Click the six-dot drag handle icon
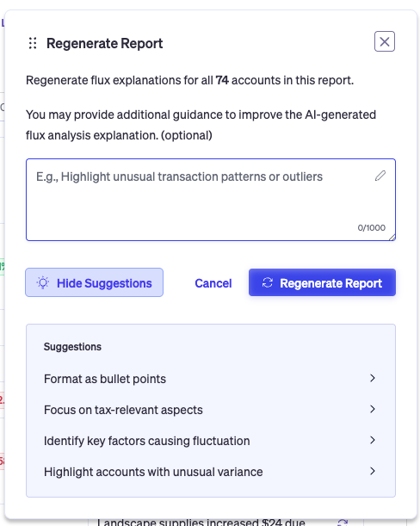420x526 pixels. 33,43
